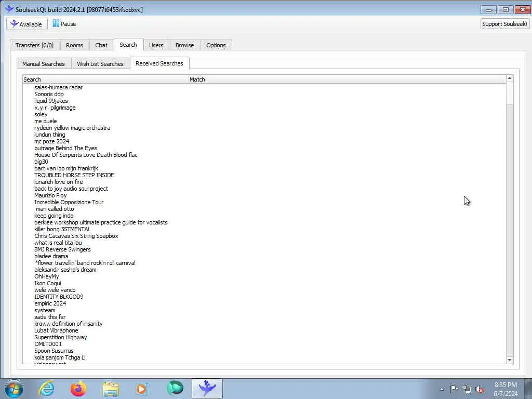The height and width of the screenshot is (399, 532).
Task: Open the Action Center flag icon
Action: coord(454,389)
